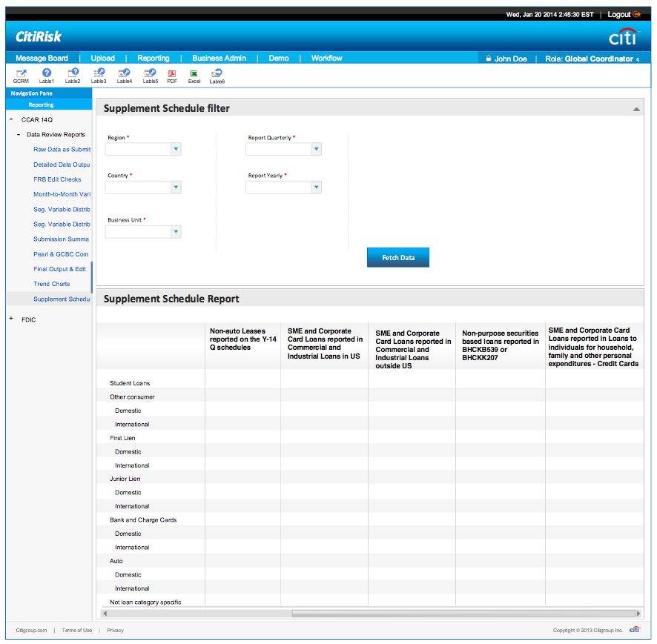Open Detailed Data Output report

pyautogui.click(x=62, y=165)
